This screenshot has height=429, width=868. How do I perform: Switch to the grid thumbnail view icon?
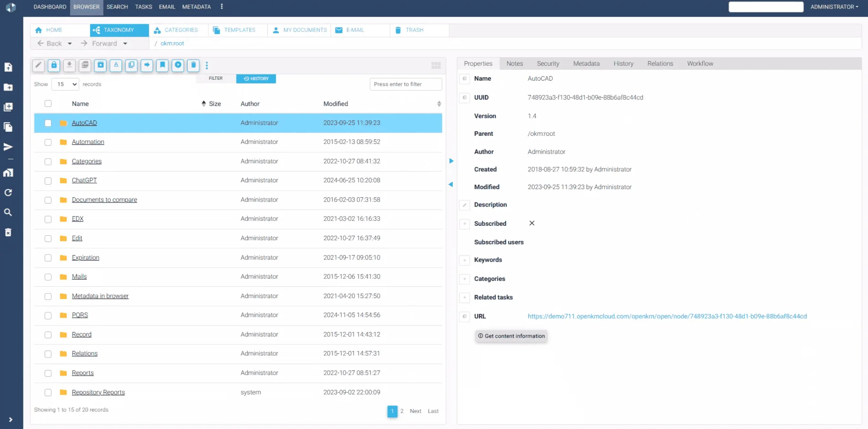coord(436,65)
